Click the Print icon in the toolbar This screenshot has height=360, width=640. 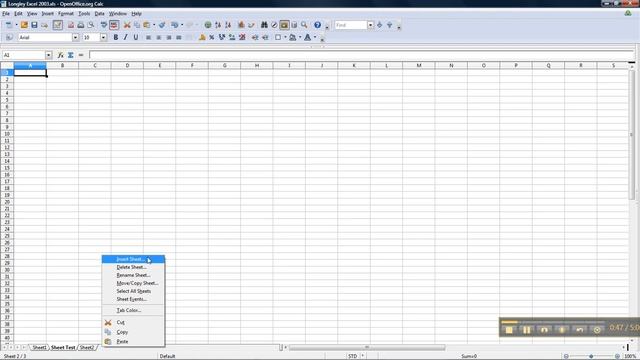click(81, 25)
